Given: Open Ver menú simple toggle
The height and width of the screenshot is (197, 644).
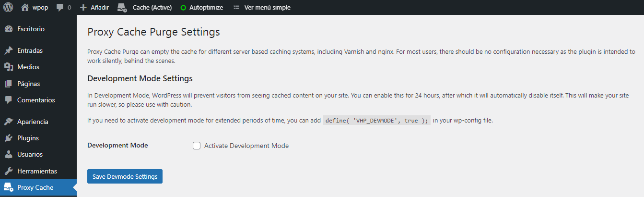Looking at the screenshot, I should [x=262, y=8].
